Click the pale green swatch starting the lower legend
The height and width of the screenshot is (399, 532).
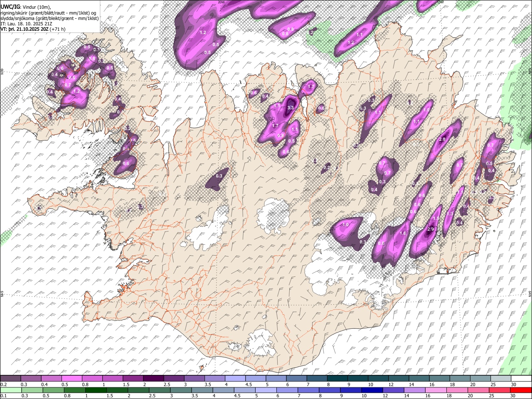pyautogui.click(x=10, y=390)
